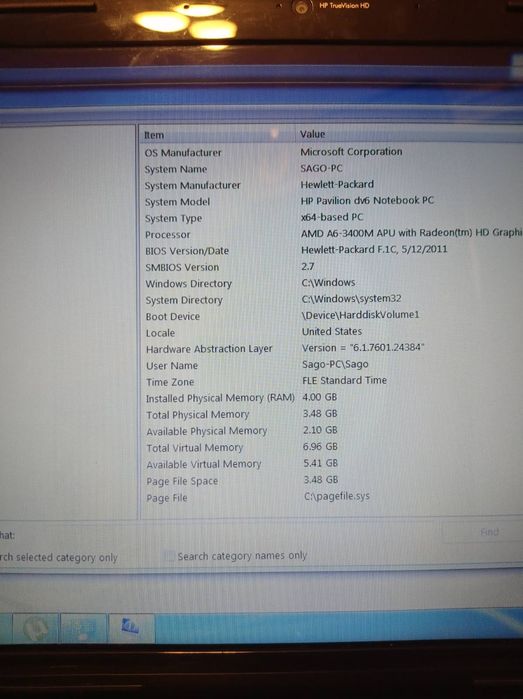Click the FLE Standard Time value
The width and height of the screenshot is (523, 699).
click(x=345, y=380)
